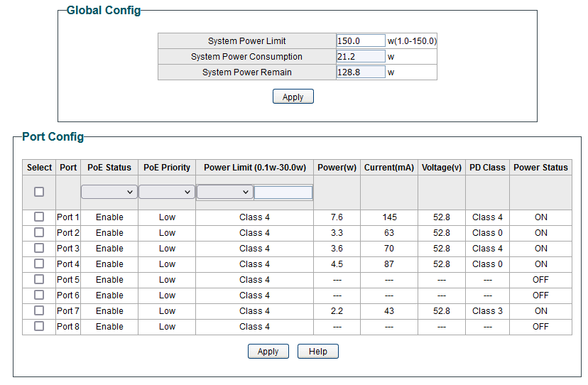The width and height of the screenshot is (588, 385).
Task: Enable the Port 3 row checkbox
Action: tap(39, 248)
